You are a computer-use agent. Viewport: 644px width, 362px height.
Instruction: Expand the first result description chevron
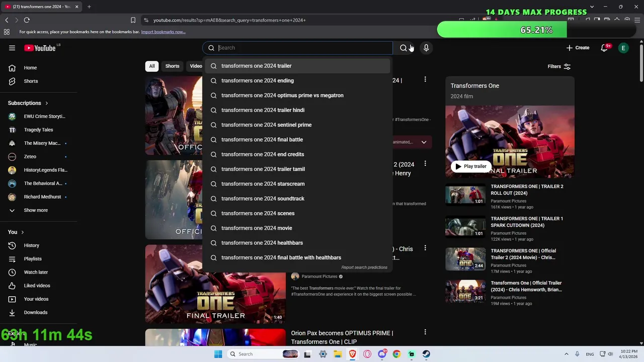(424, 142)
